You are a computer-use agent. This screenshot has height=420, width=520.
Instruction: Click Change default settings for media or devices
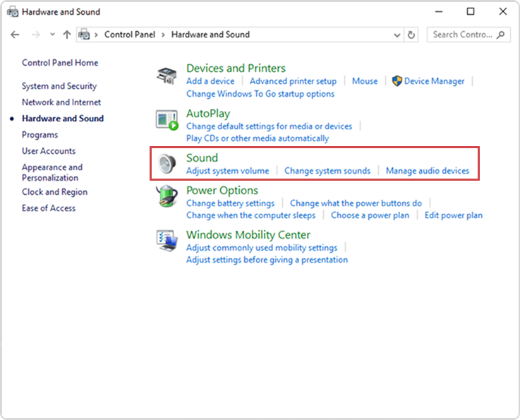point(270,126)
